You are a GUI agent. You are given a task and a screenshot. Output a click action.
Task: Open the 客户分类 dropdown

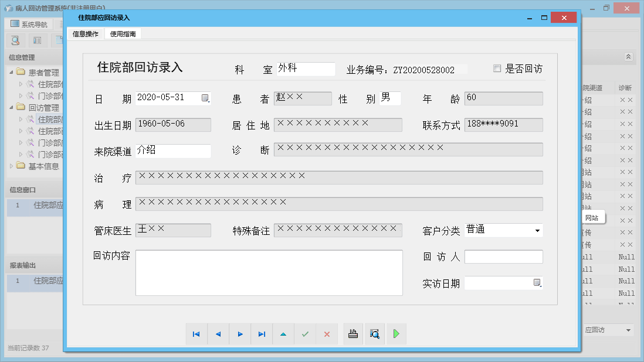[537, 230]
